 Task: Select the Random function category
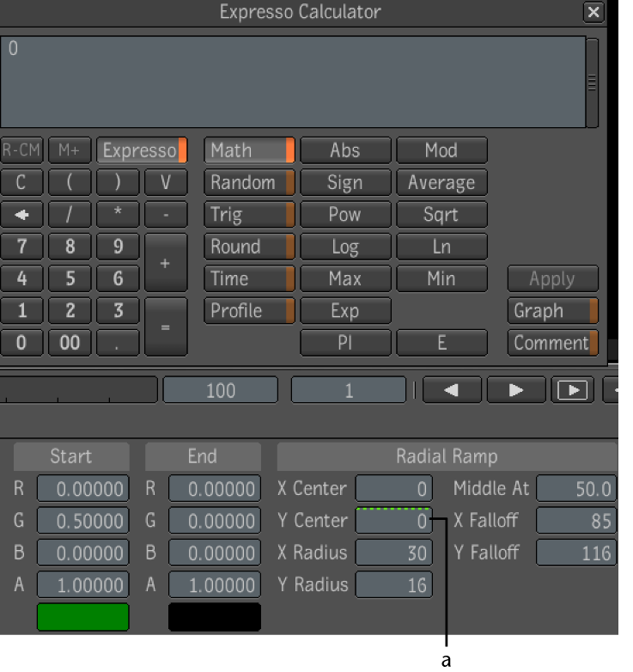pyautogui.click(x=249, y=182)
